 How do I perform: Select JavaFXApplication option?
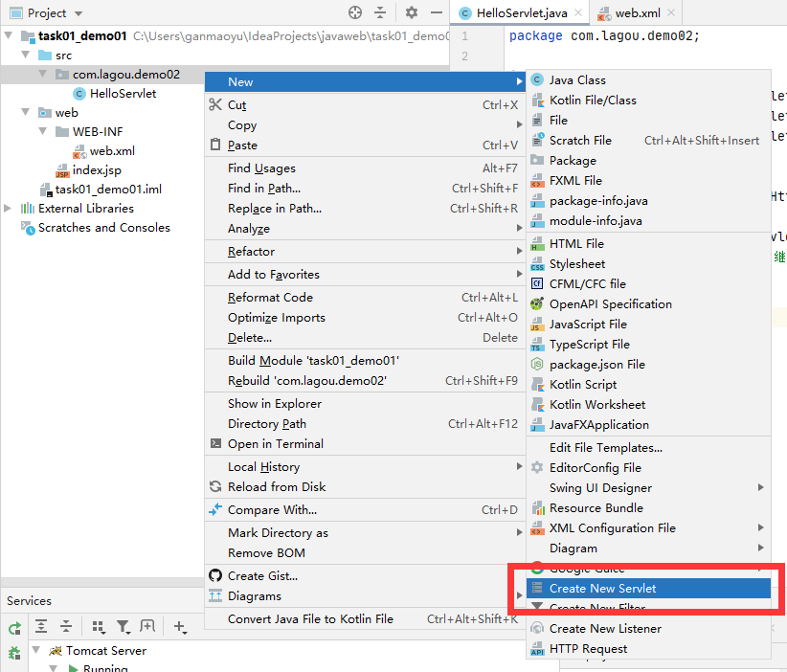[648, 425]
